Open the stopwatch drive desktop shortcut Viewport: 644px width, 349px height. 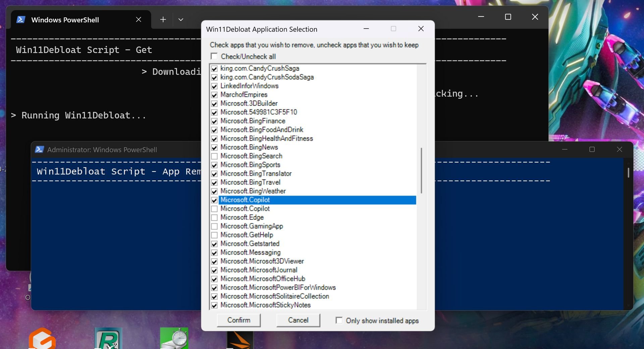174,338
